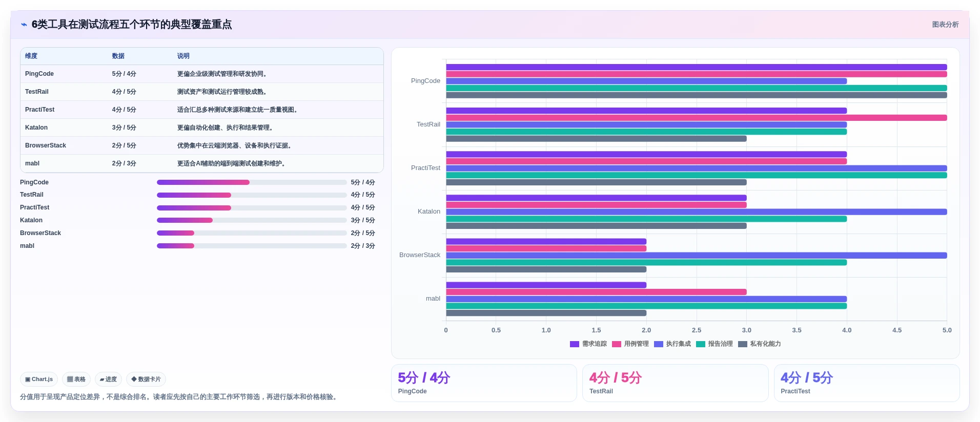Select the 表格 tag chip

pyautogui.click(x=76, y=379)
